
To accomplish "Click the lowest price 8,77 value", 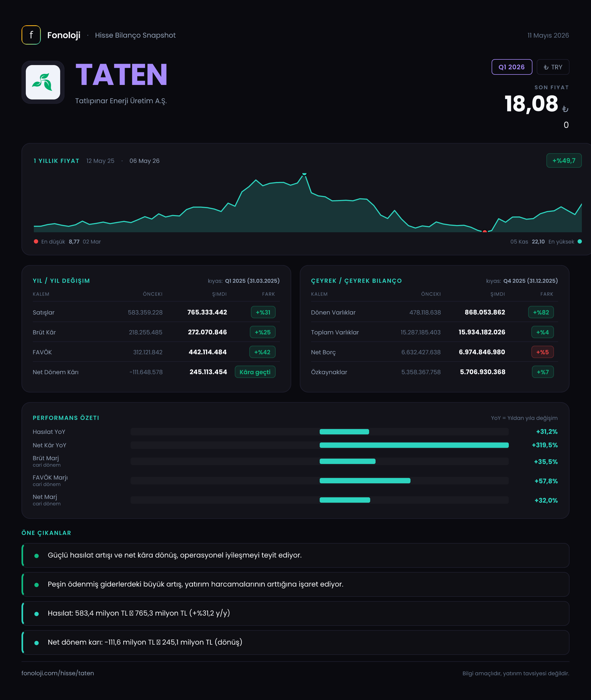I will coord(74,242).
